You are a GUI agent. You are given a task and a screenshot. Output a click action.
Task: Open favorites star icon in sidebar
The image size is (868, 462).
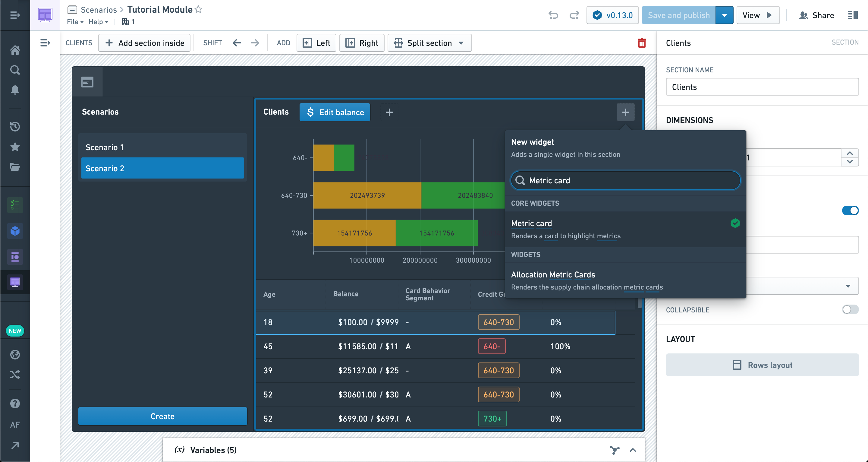click(x=15, y=147)
